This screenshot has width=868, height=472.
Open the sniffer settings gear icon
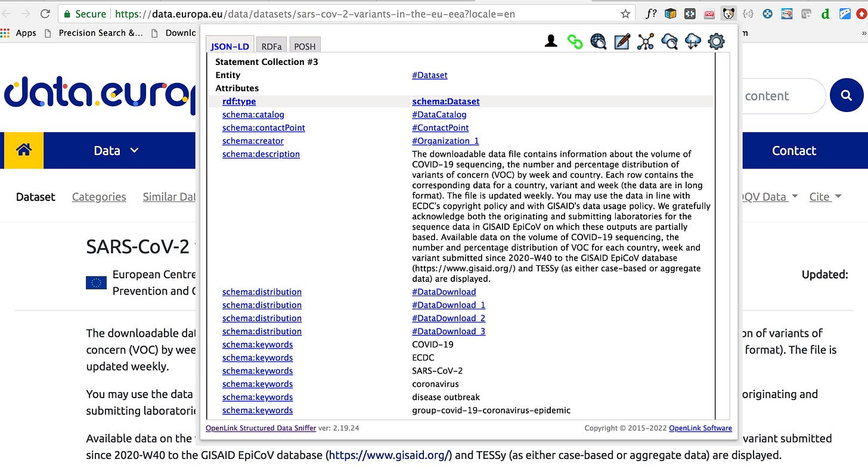(716, 41)
